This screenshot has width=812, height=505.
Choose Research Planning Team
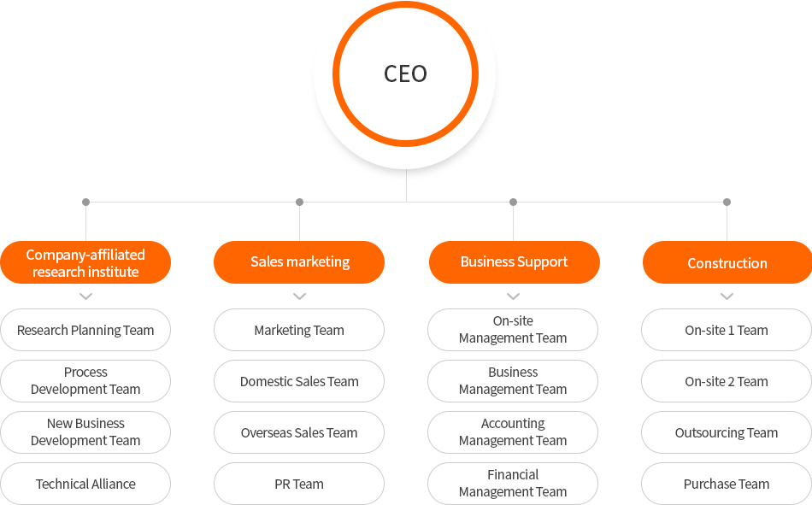point(85,330)
